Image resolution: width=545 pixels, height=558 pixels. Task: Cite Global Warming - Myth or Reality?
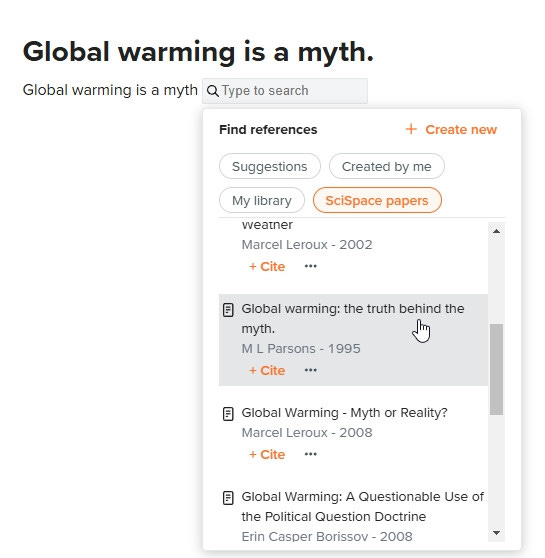(267, 454)
